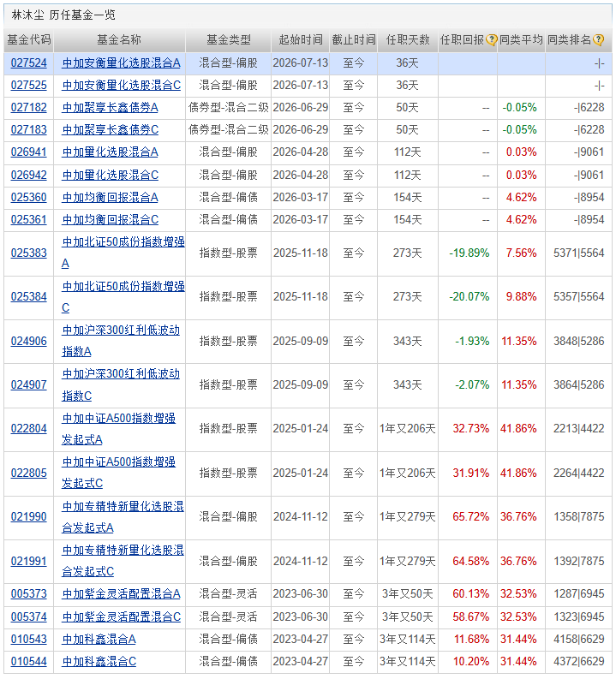Open 中加聚享长鑫债券A fund link
The width and height of the screenshot is (616, 679).
[x=110, y=107]
